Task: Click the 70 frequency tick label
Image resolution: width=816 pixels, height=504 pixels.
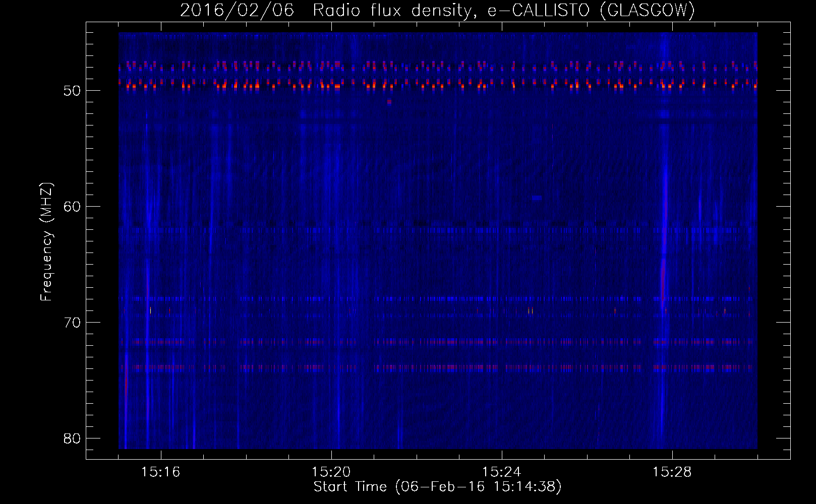Action: (73, 323)
